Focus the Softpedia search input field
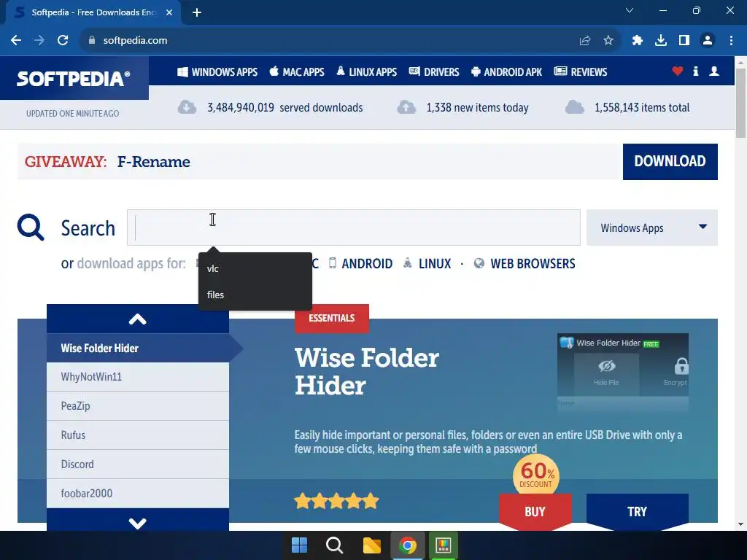 click(x=354, y=227)
